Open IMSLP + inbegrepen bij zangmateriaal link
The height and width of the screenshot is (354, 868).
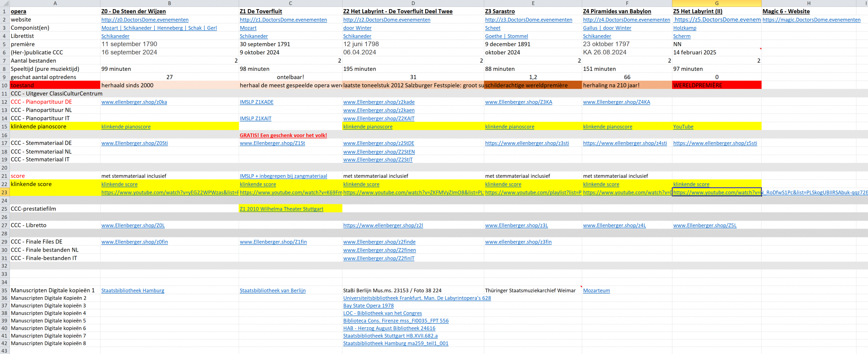coord(283,176)
